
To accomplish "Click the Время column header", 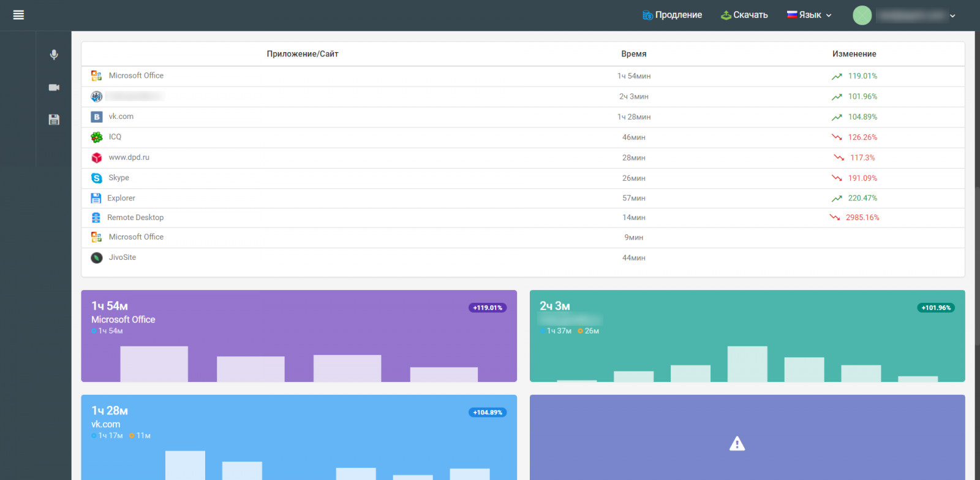I will coord(634,54).
